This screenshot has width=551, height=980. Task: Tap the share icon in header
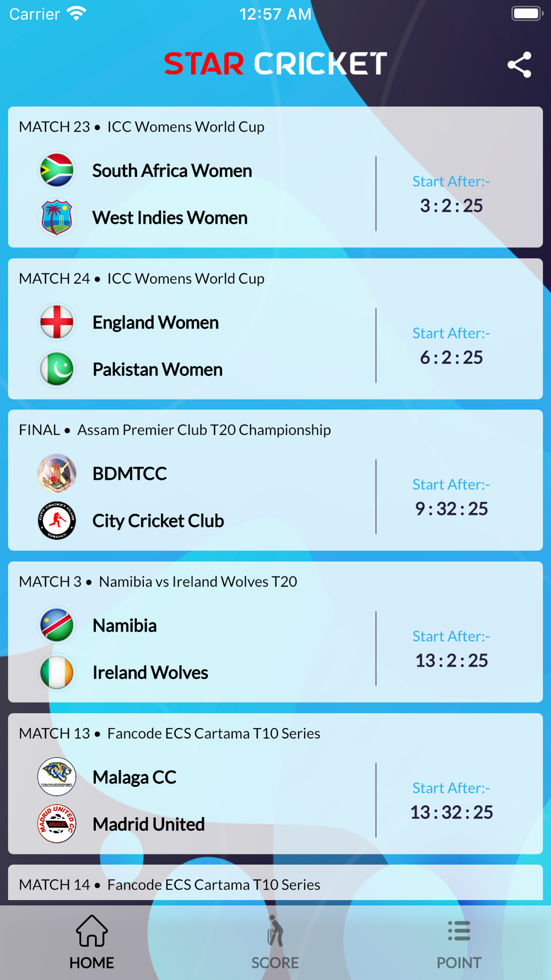pyautogui.click(x=519, y=65)
